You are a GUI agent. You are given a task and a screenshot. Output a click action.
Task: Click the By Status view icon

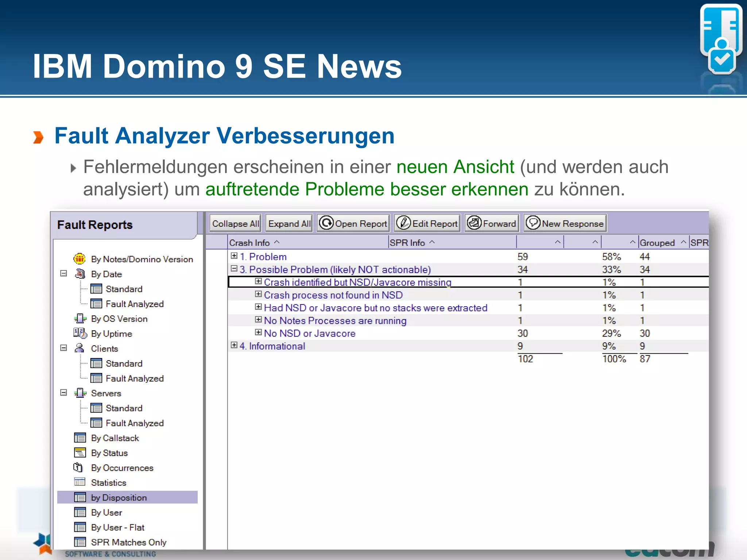(80, 452)
